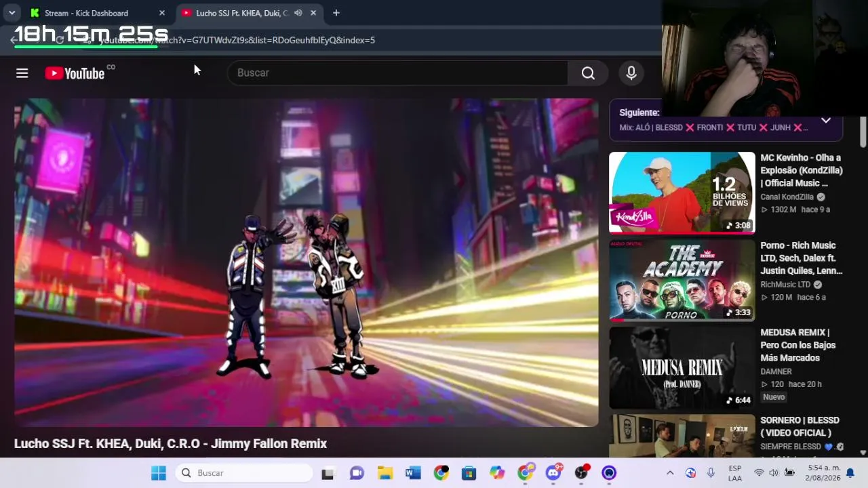Open the Wi-Fi network tray icon

(759, 473)
